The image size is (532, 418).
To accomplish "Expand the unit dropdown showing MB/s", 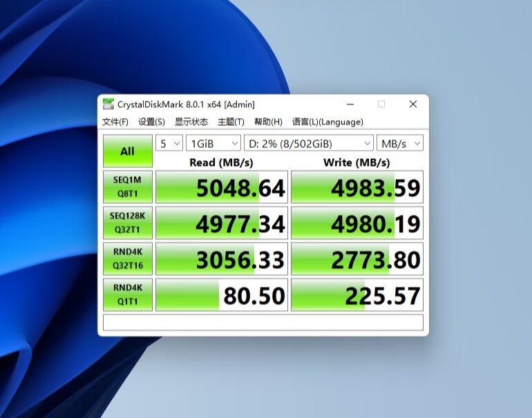I will (400, 143).
